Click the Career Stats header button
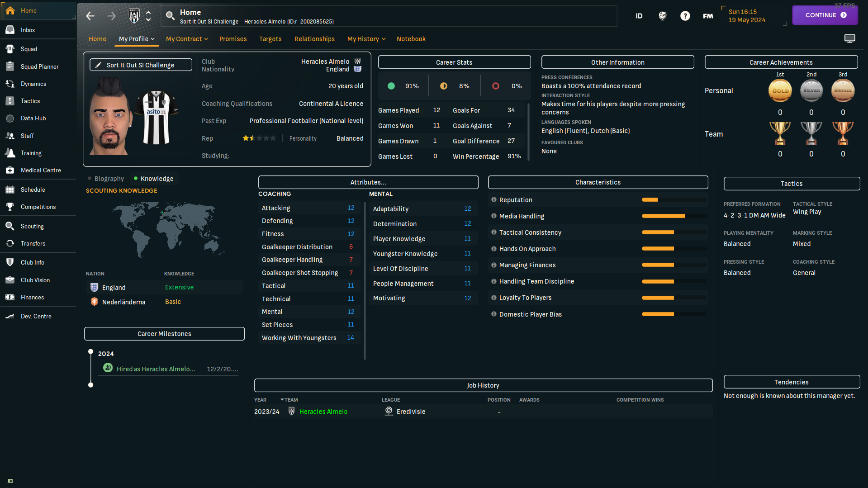 (x=454, y=62)
